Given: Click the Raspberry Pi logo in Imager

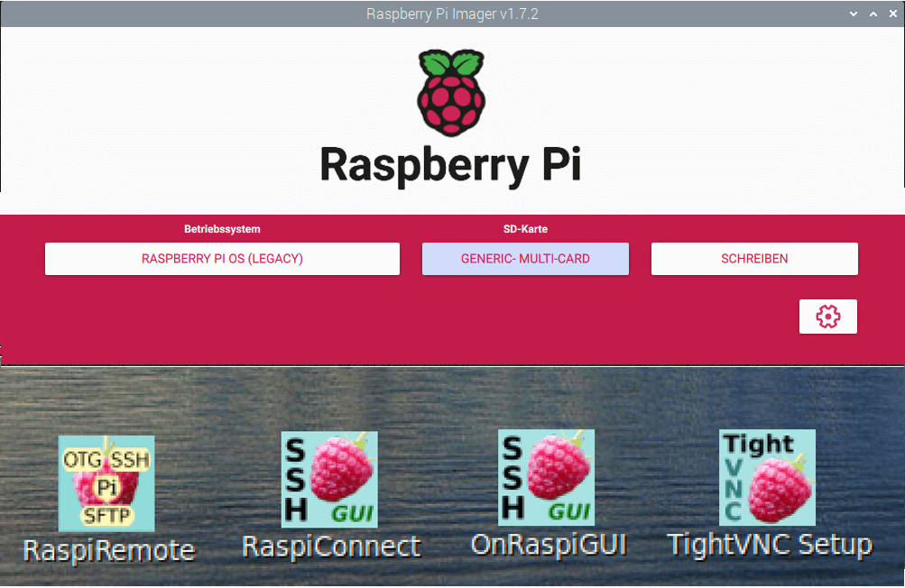Looking at the screenshot, I should [x=451, y=93].
